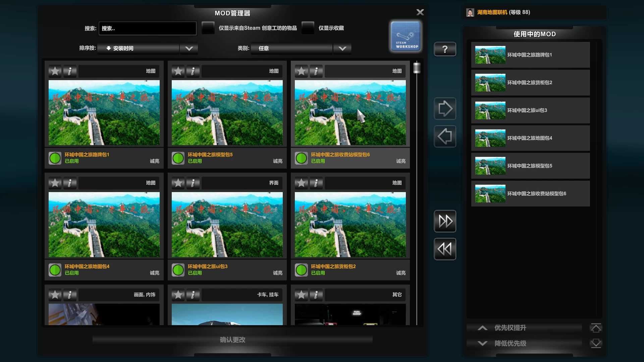Click the right arrow to activate mod
The height and width of the screenshot is (362, 644).
(445, 109)
